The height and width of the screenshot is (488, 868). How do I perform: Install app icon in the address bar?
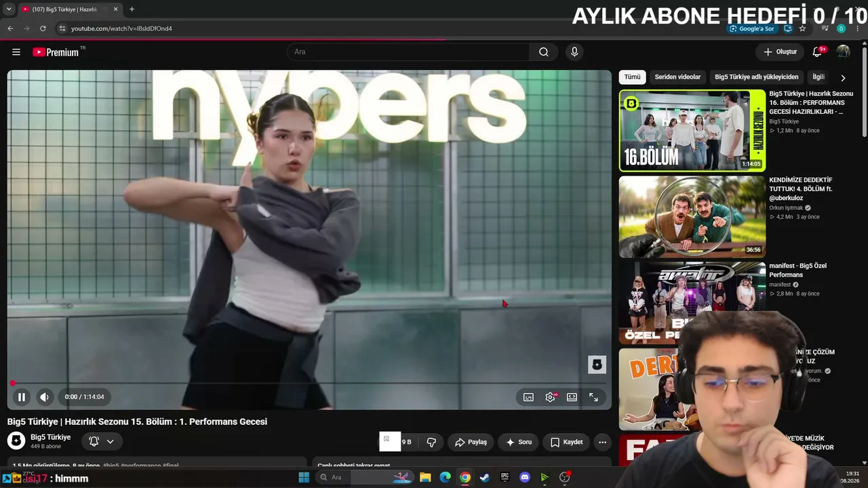tap(788, 28)
